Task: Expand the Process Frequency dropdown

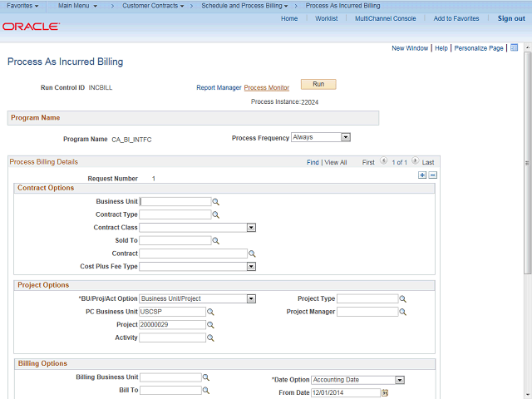Action: coord(346,138)
